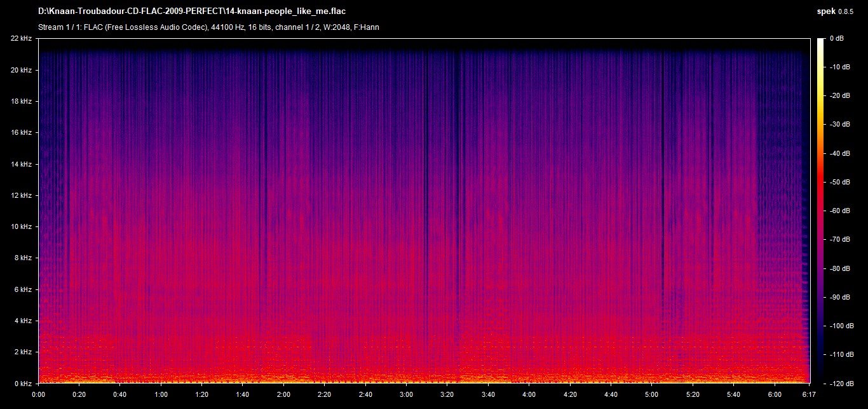Click the 4 kHz frequency axis label
This screenshot has height=409, width=868.
click(x=22, y=321)
